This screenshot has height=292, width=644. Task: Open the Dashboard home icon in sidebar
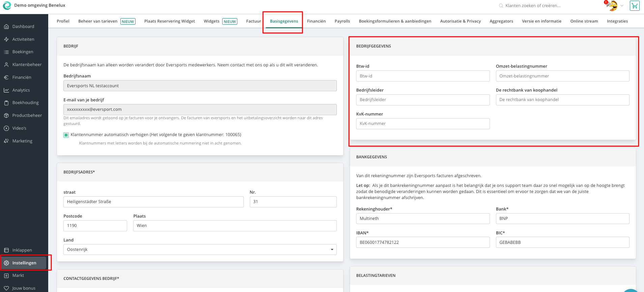(x=6, y=27)
